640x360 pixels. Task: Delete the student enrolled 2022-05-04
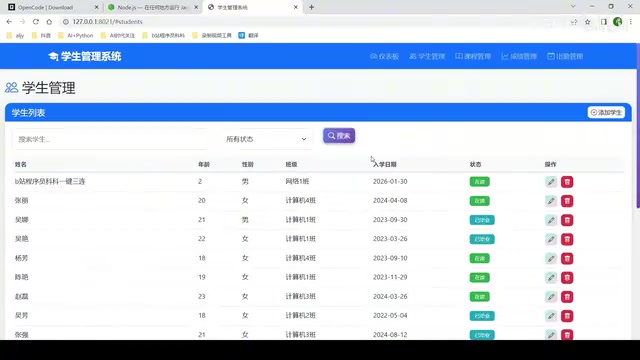[567, 316]
